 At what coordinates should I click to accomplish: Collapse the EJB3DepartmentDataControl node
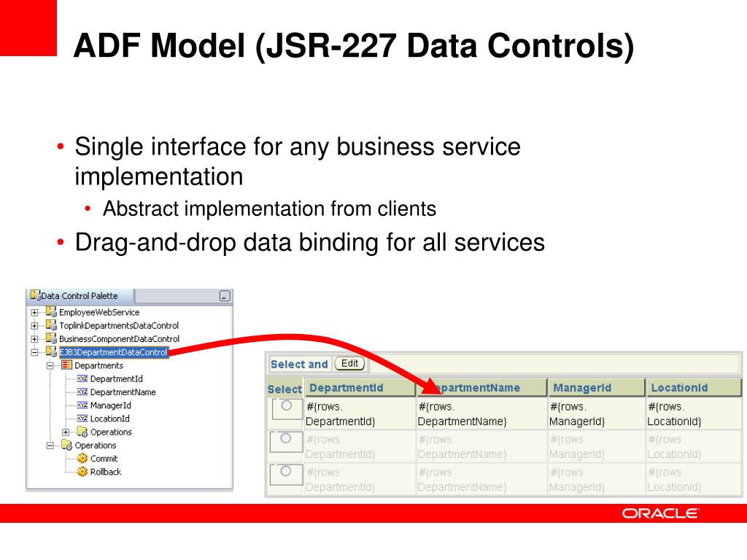click(34, 352)
